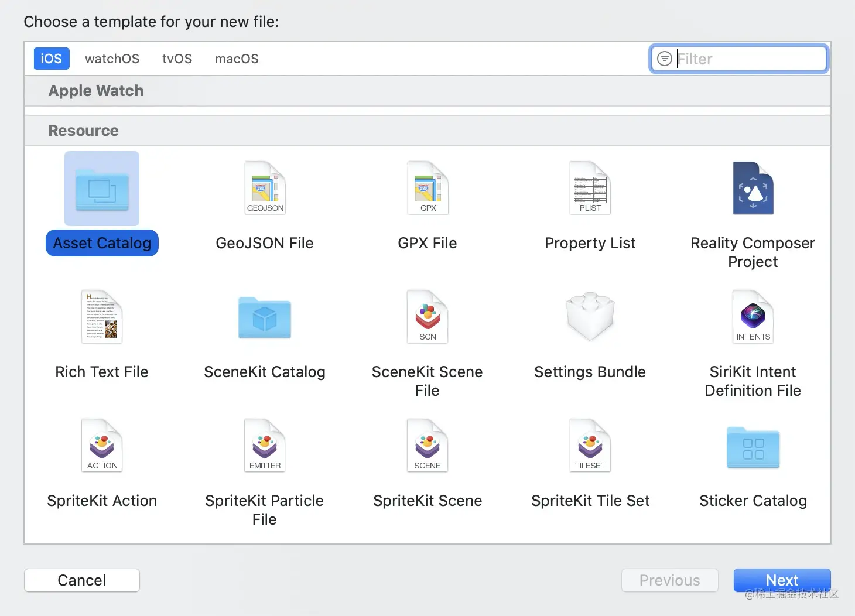
Task: Choose the SpriteKit Tile Set TILESET icon
Action: point(590,446)
